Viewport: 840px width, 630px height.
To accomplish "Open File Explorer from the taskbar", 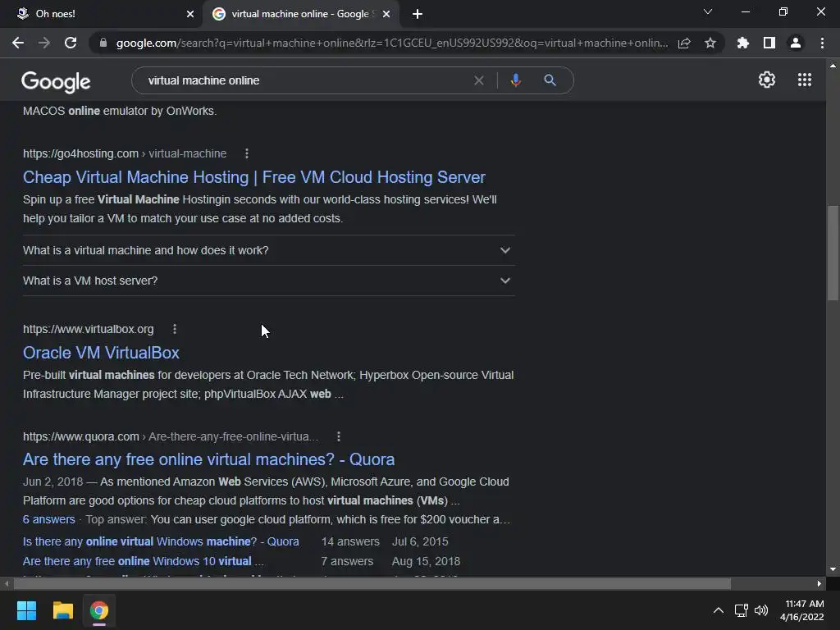I will [62, 610].
